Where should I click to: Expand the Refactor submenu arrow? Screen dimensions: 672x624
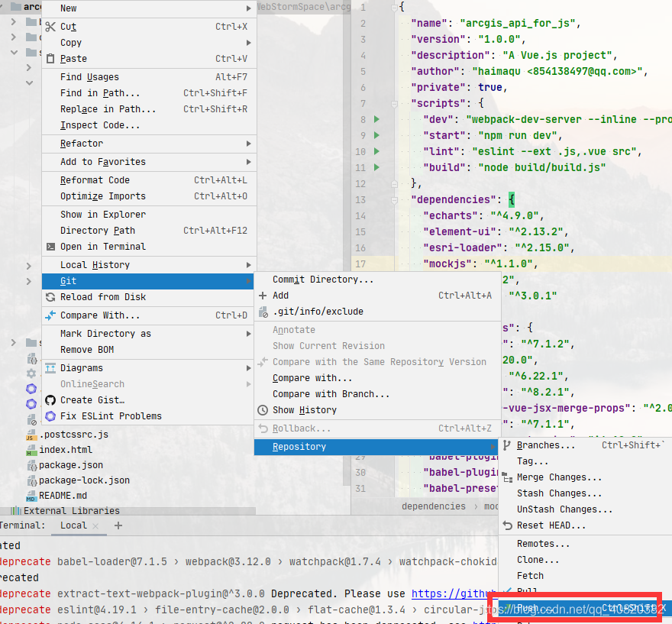tap(249, 144)
